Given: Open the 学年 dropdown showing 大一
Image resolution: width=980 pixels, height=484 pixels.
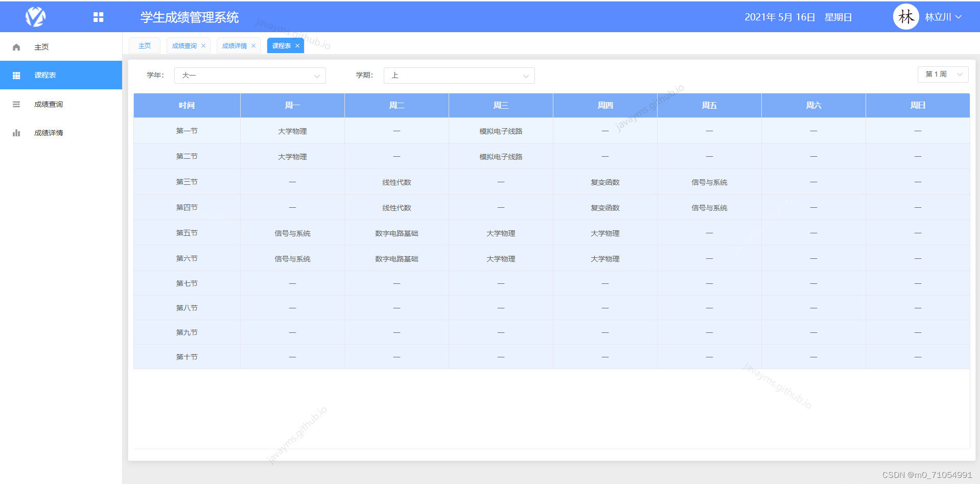Looking at the screenshot, I should click(x=250, y=75).
